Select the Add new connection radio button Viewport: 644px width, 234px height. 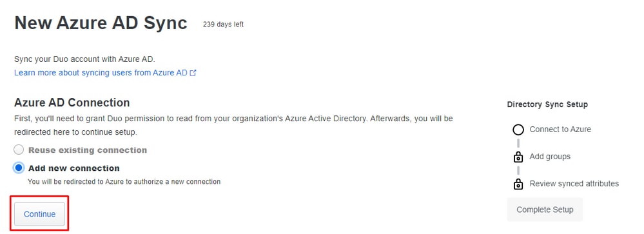point(19,168)
